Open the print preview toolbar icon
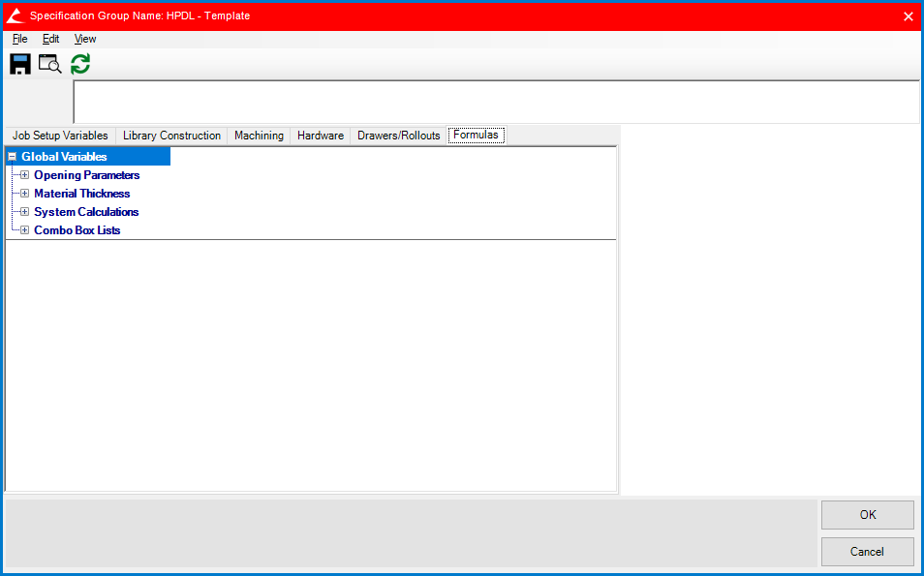 (49, 63)
